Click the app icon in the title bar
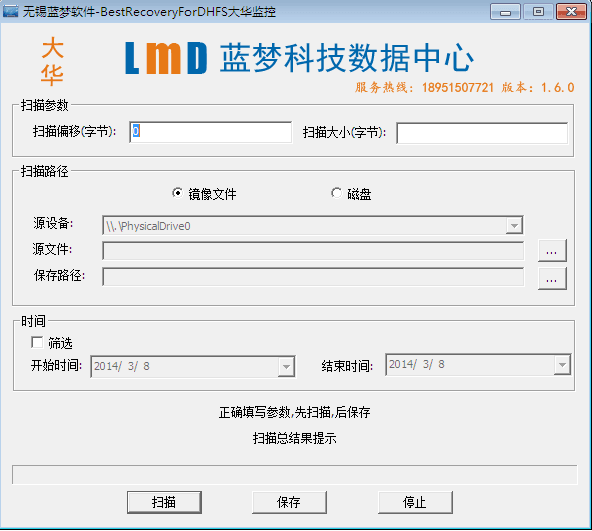This screenshot has height=531, width=592. (10, 11)
